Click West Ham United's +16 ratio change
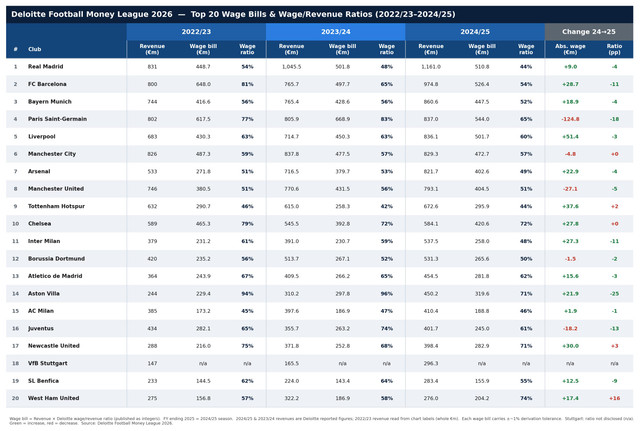The width and height of the screenshot is (640, 431). coord(614,398)
